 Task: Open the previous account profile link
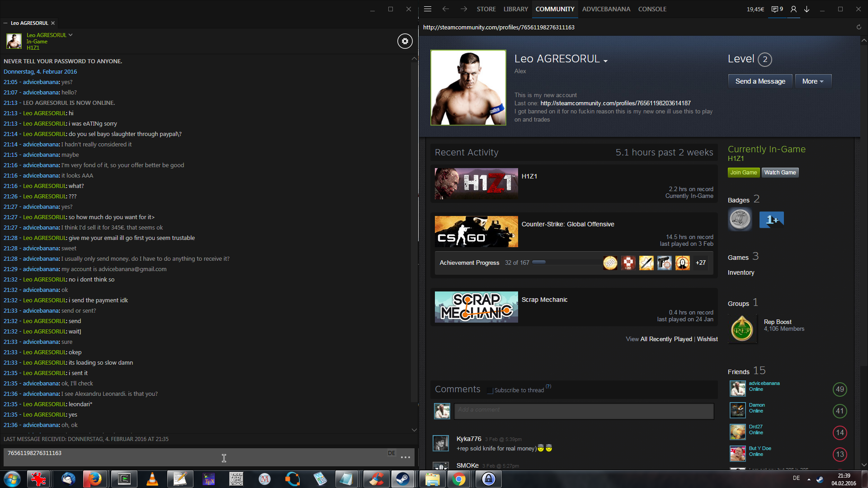[615, 103]
